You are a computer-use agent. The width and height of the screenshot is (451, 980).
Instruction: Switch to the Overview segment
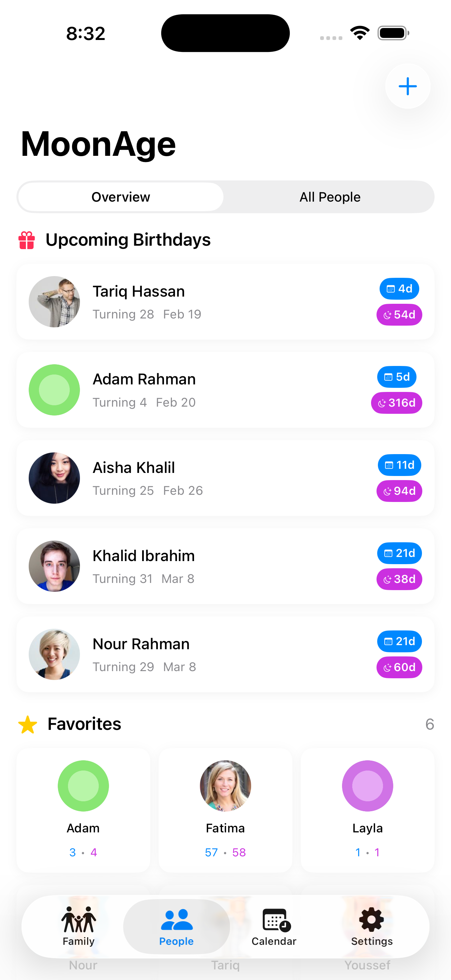coord(121,197)
